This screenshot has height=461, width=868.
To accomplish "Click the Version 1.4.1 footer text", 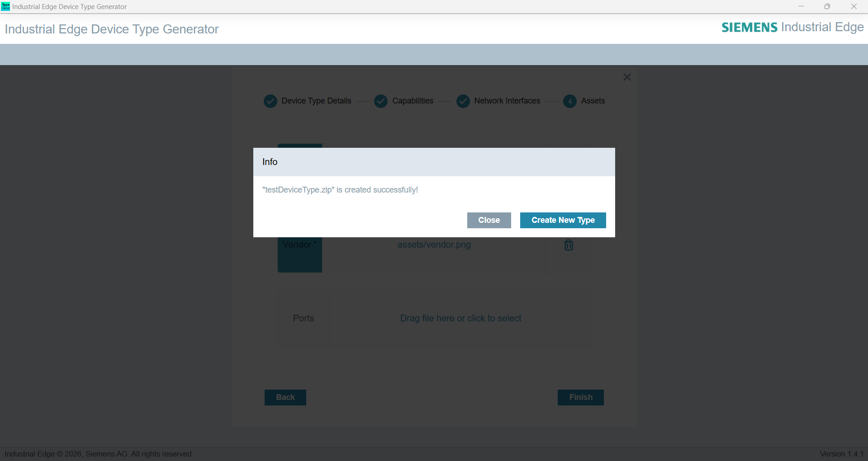I will tap(842, 454).
